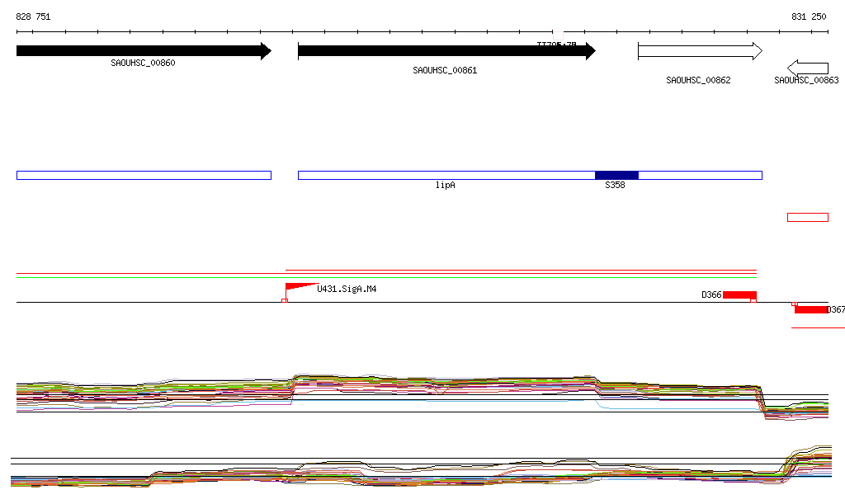Screen dimensions: 845x504
Task: Open the SAOUHSC_00862 gene label
Action: 698,80
